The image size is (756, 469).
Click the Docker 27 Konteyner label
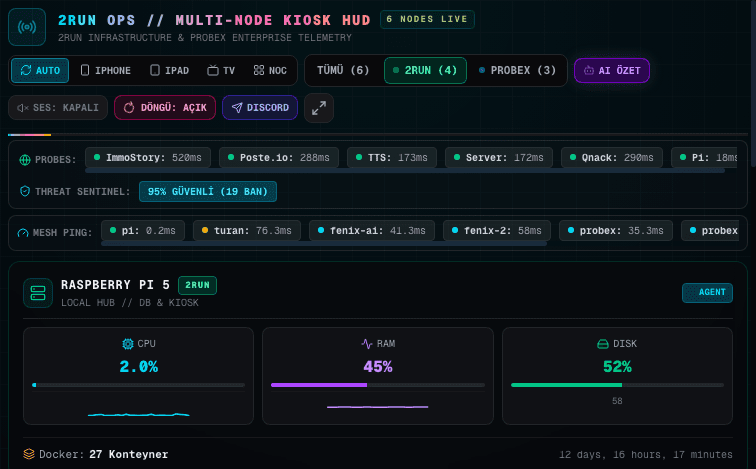(104, 455)
